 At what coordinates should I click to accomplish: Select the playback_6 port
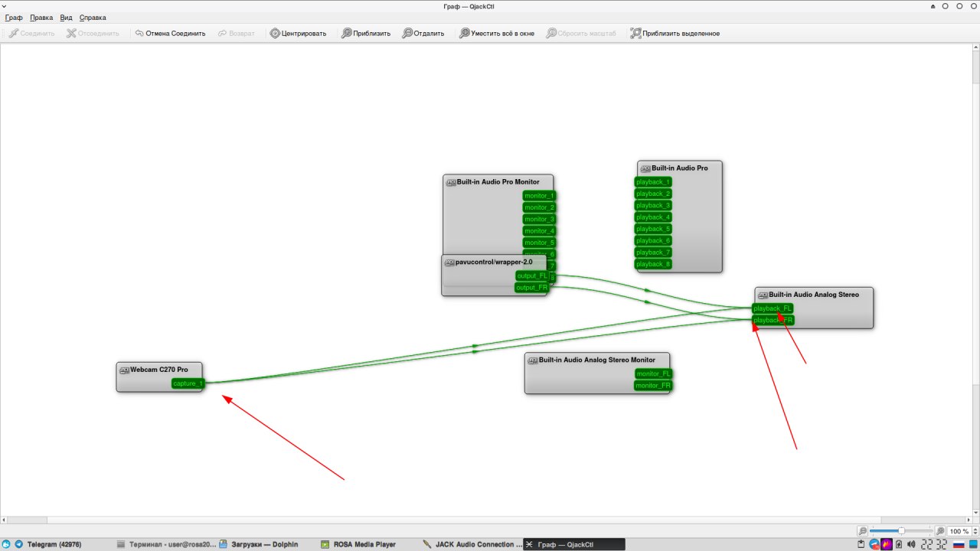[653, 240]
